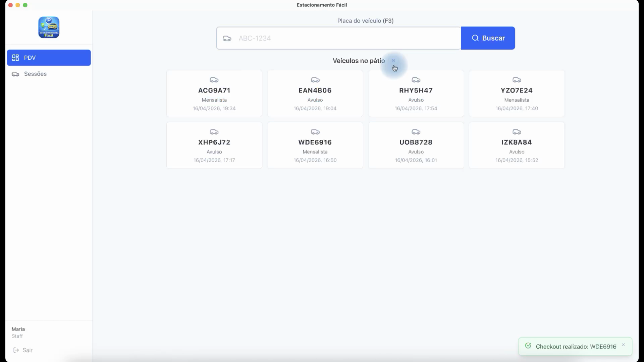Click the 16/04/2026, 17:17 timestamp
Viewport: 644px width, 362px height.
(214, 160)
